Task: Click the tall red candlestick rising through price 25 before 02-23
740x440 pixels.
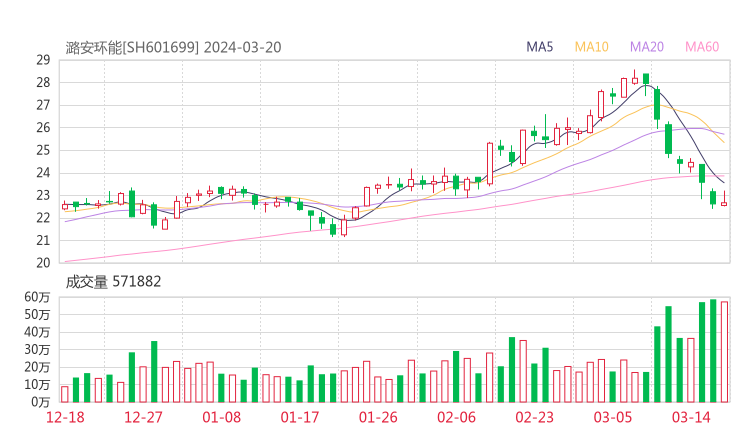Action: (x=490, y=164)
